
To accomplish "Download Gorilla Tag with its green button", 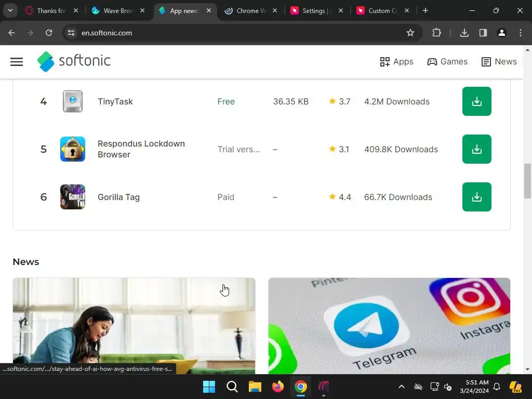I will point(477,197).
